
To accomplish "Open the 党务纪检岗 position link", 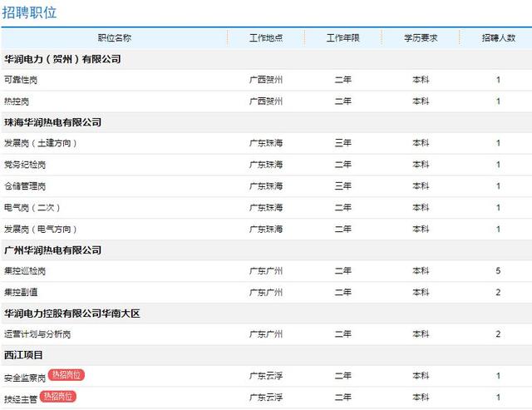I will click(x=25, y=165).
